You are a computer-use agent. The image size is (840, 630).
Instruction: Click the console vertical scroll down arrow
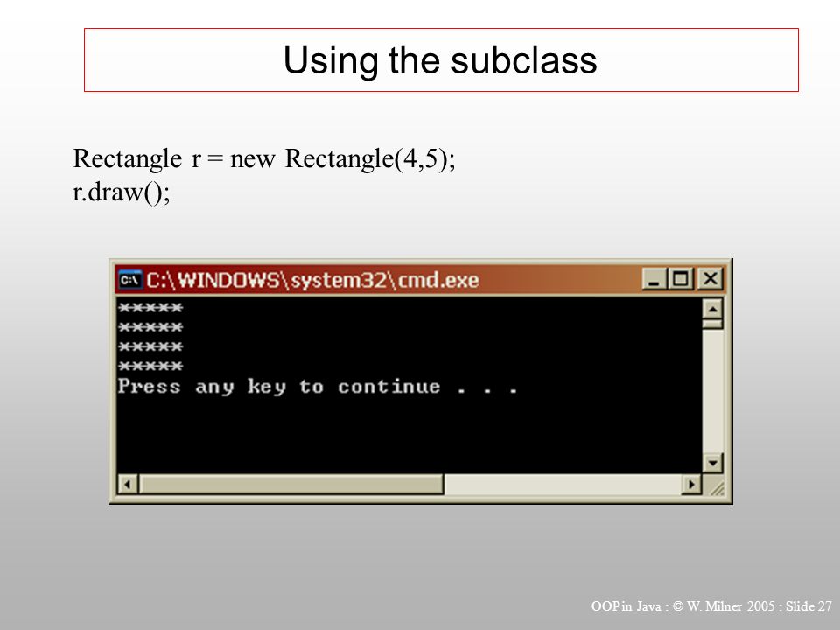712,463
